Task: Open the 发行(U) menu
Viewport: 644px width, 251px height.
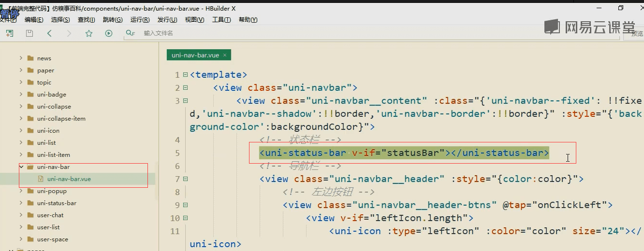Action: (167, 20)
